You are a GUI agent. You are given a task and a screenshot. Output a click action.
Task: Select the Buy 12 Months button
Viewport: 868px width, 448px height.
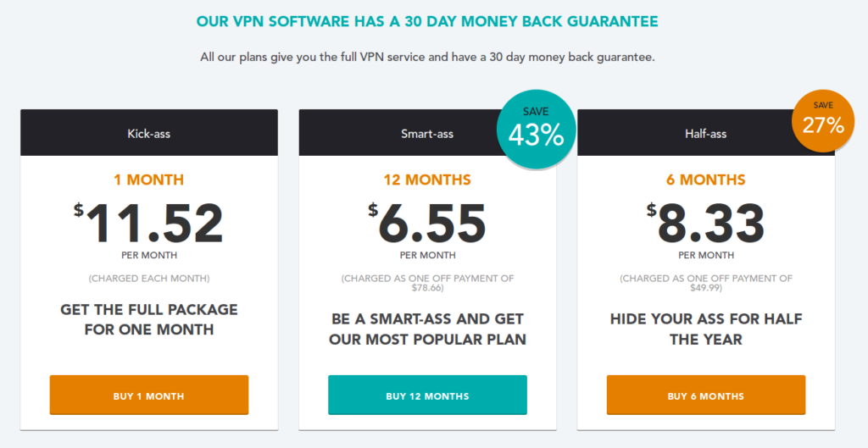[x=427, y=395]
